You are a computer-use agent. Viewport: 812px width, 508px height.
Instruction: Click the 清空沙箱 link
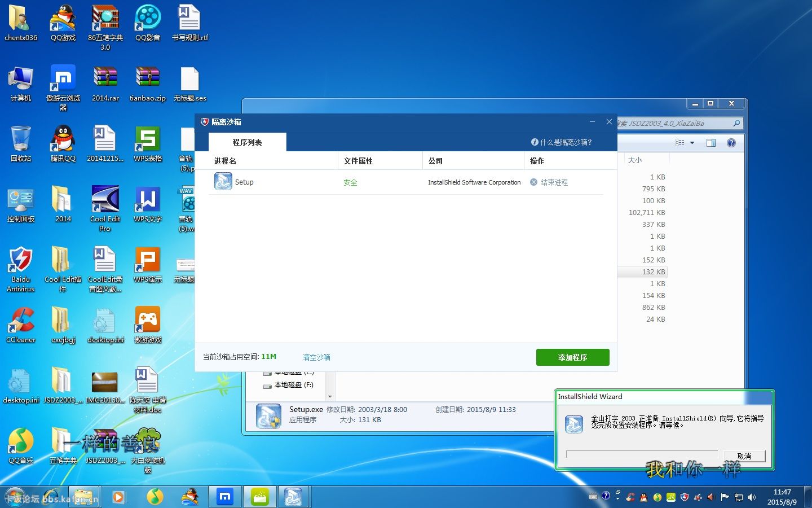pos(316,357)
